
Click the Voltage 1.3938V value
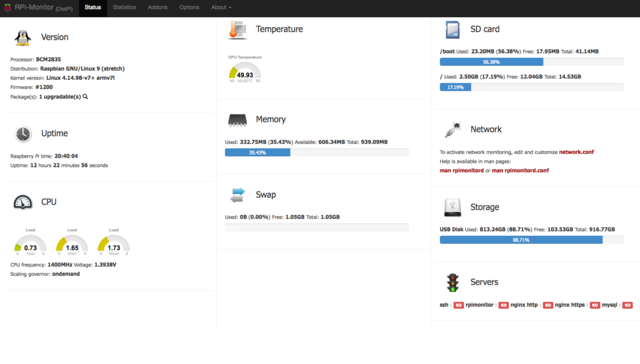[105, 264]
